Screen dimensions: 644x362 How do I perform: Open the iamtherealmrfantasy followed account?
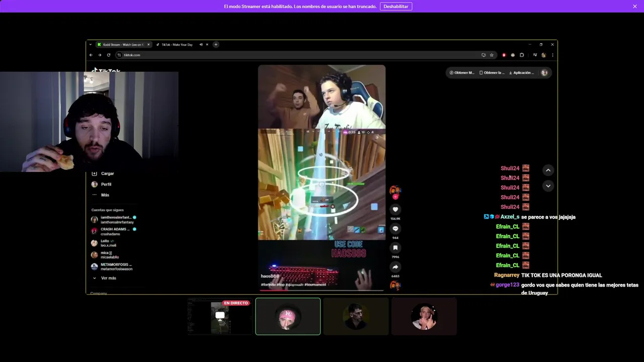[x=114, y=219]
